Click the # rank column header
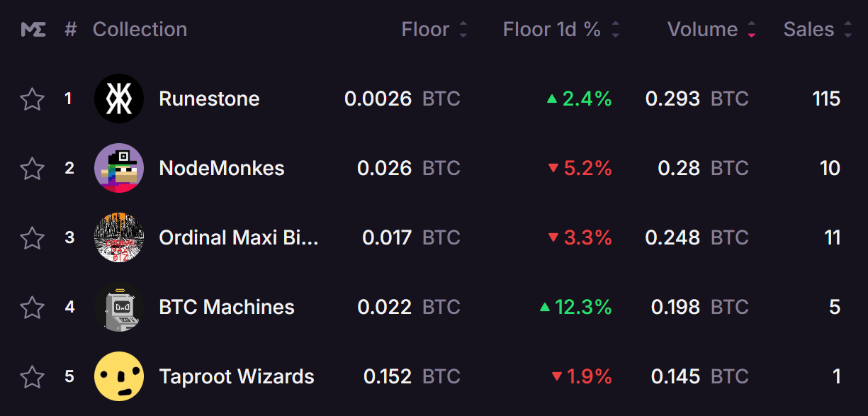The width and height of the screenshot is (868, 416). (70, 30)
